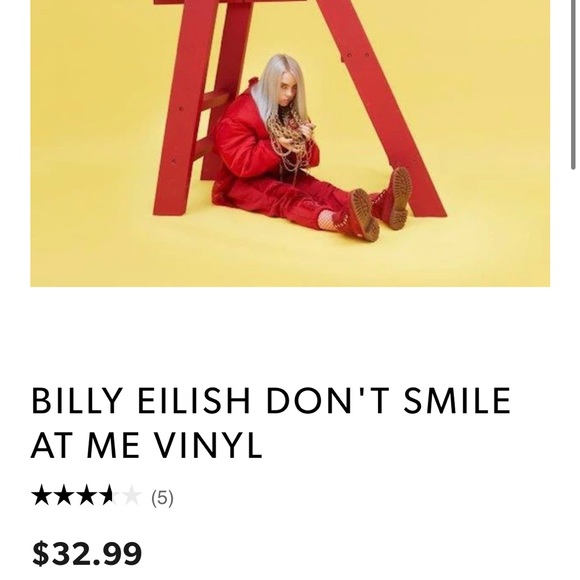Open the (5) reviews count link

pyautogui.click(x=162, y=498)
